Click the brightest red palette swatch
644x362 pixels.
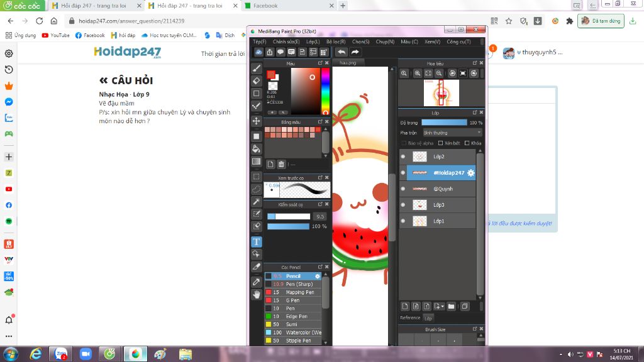(318, 129)
